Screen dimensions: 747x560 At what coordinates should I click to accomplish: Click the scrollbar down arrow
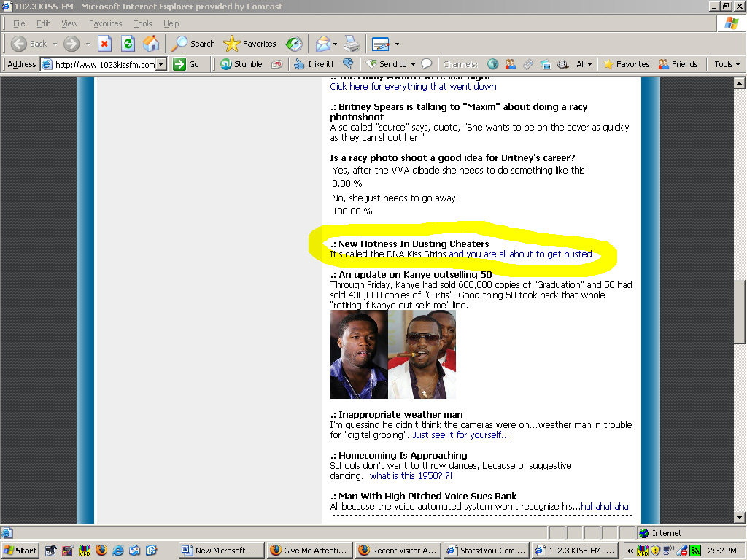(x=740, y=518)
